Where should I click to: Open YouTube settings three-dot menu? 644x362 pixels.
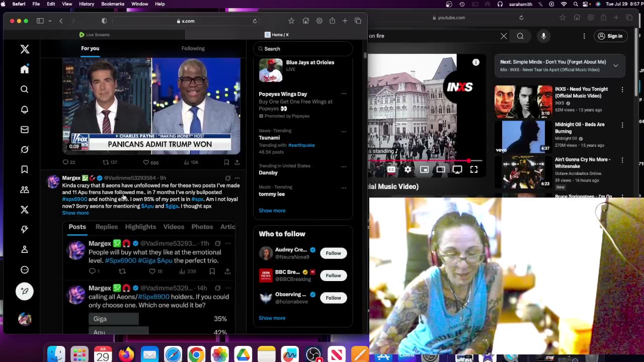click(x=584, y=36)
